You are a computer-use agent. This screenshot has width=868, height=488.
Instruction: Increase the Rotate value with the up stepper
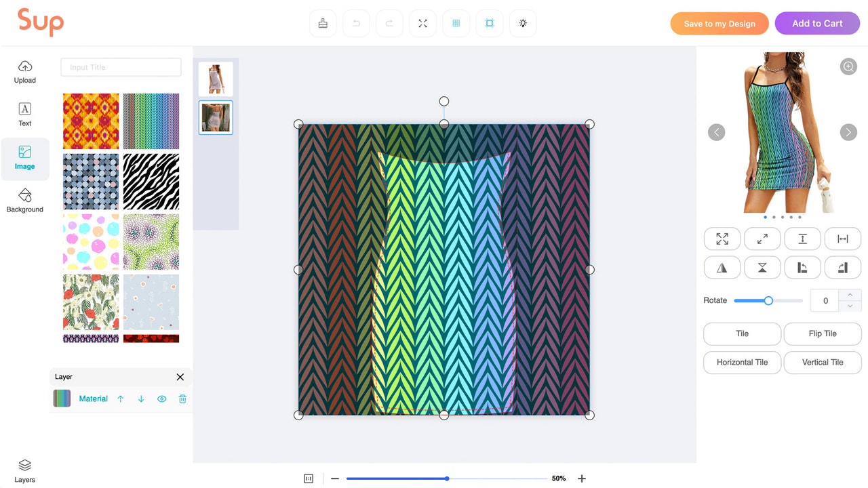tap(850, 296)
